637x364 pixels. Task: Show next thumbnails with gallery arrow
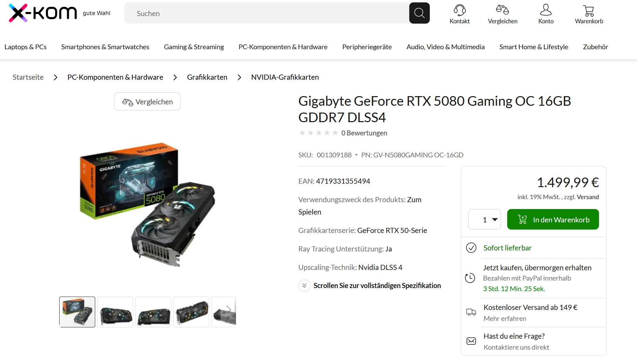(228, 310)
